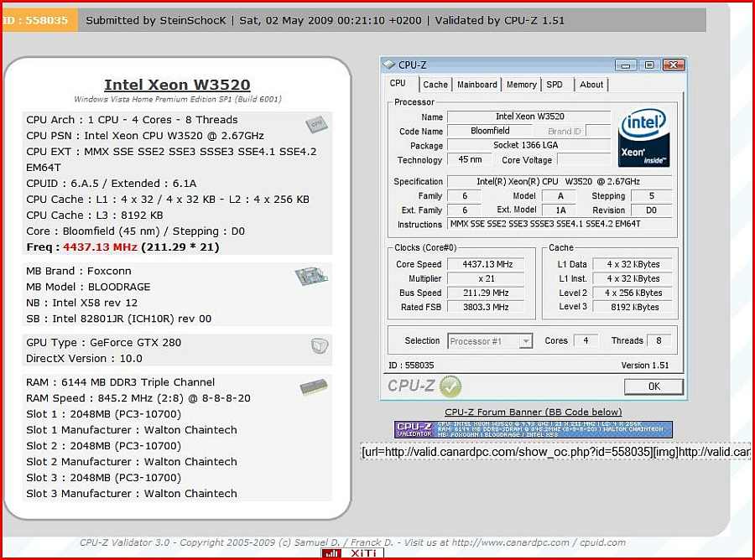Switch to the CPU tab
The image size is (755, 560).
click(398, 83)
